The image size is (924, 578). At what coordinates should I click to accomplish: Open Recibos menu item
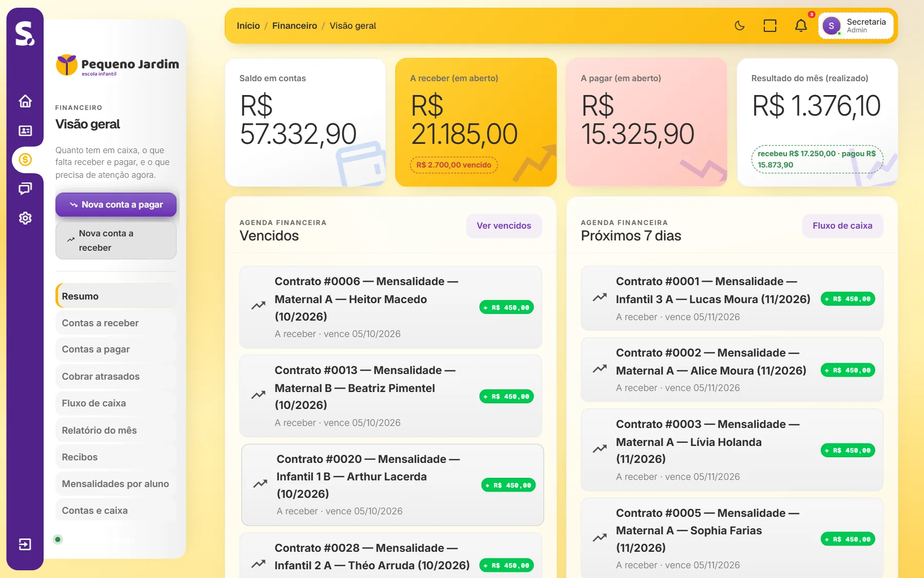click(x=116, y=457)
